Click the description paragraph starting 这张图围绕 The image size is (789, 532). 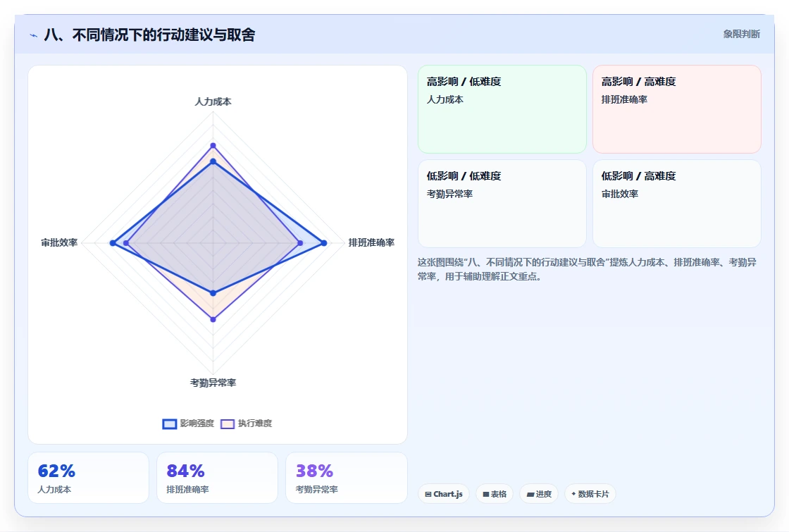point(587,269)
